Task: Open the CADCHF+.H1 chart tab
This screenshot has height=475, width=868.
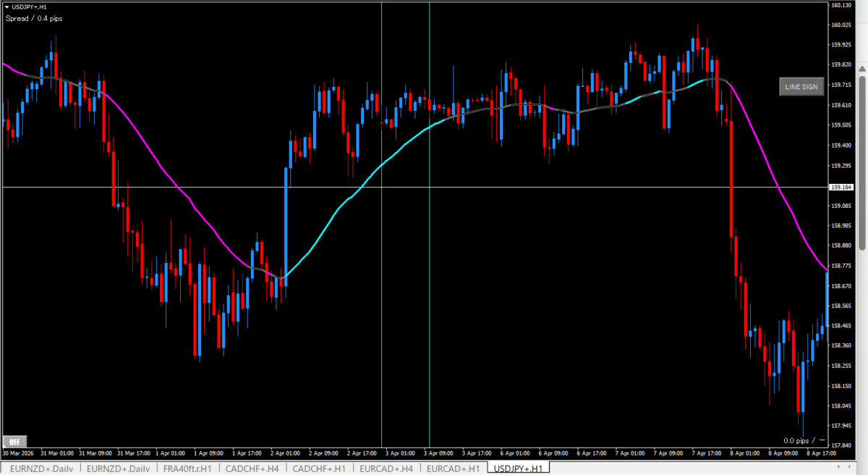Action: point(320,469)
